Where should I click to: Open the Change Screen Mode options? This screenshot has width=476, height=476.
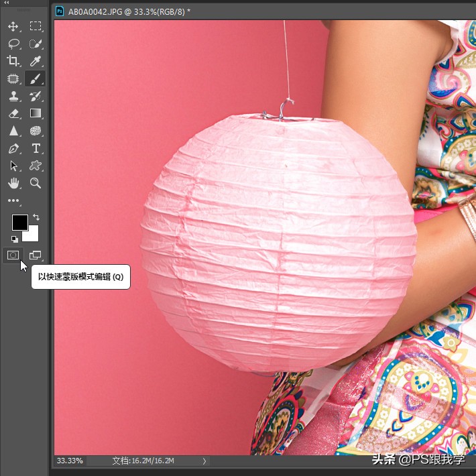[35, 255]
